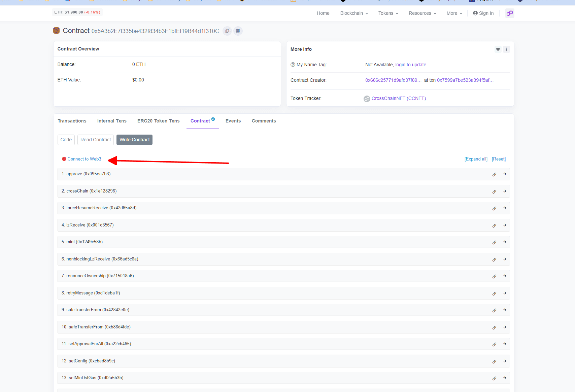Switch to the Events tab
The height and width of the screenshot is (392, 575).
tap(233, 121)
